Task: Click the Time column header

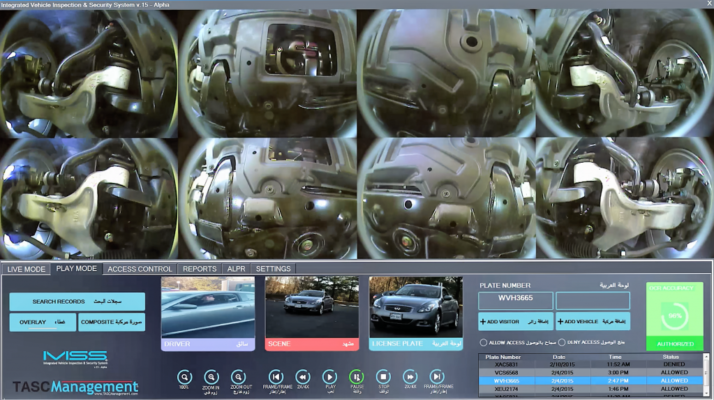Action: point(615,357)
